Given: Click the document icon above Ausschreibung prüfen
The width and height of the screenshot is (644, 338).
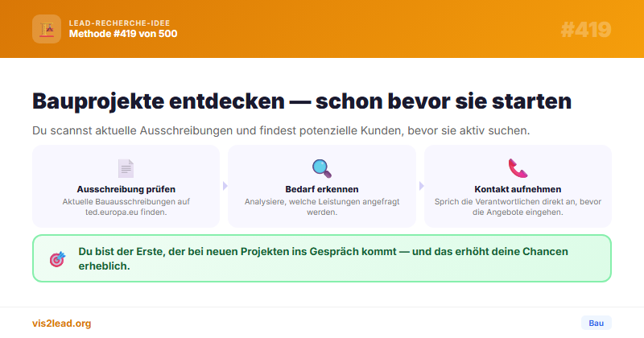Looking at the screenshot, I should pos(126,168).
